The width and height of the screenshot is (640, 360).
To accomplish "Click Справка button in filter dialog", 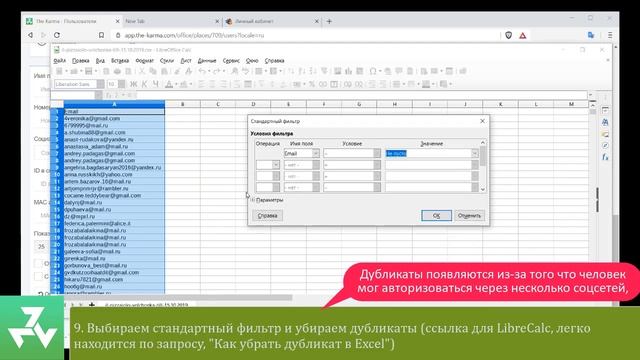I will point(267,216).
